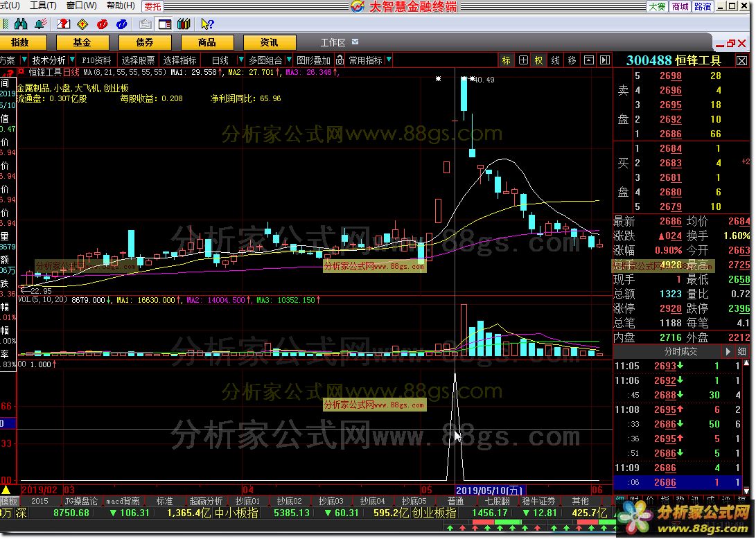Open the 工具(T) menu
756x539 pixels.
pyautogui.click(x=44, y=6)
